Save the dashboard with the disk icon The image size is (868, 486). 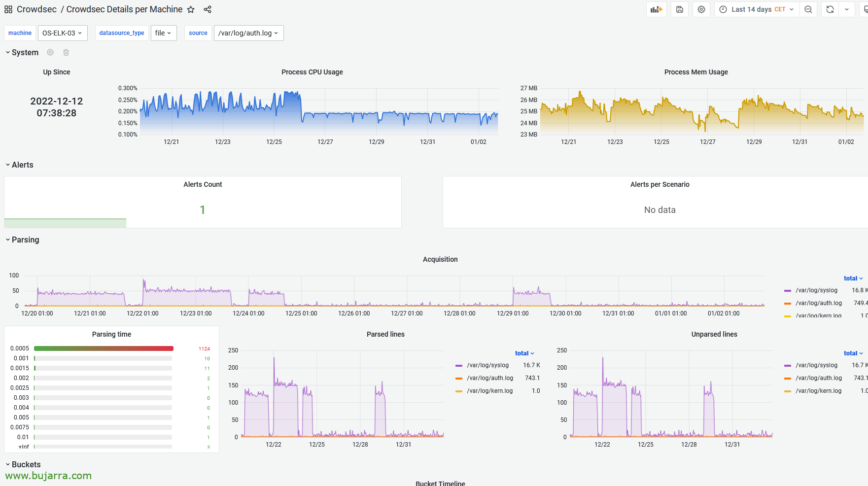click(x=680, y=9)
